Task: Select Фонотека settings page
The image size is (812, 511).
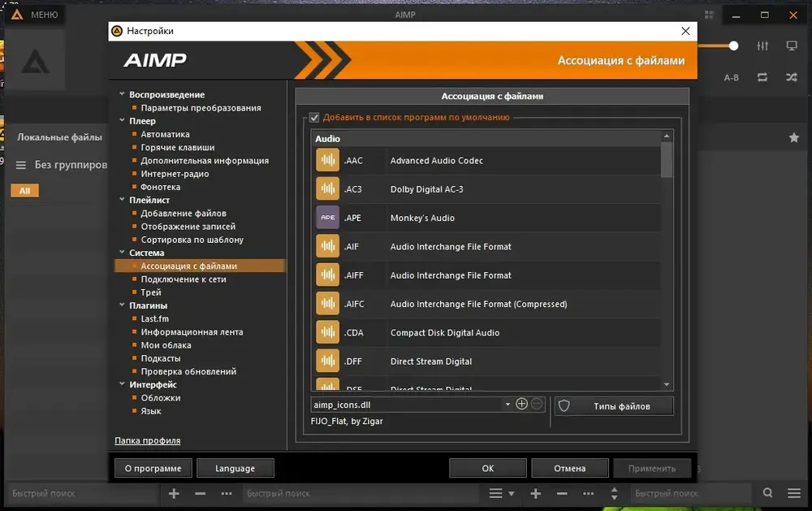Action: point(161,187)
